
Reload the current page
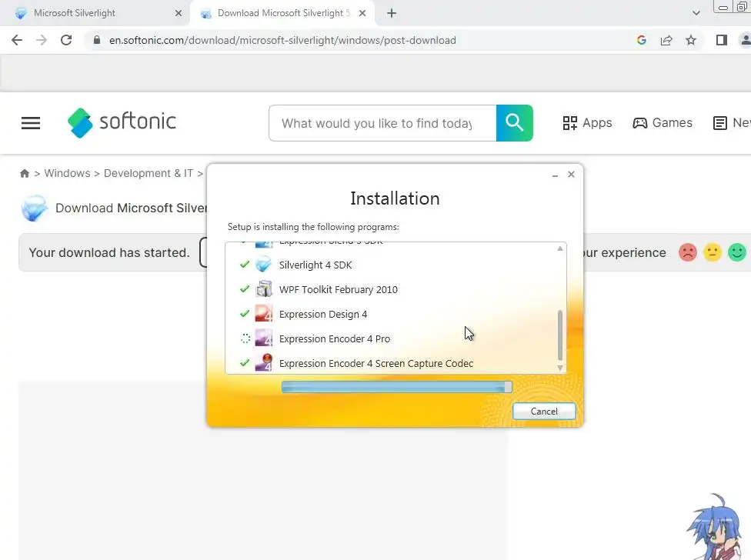(x=66, y=40)
